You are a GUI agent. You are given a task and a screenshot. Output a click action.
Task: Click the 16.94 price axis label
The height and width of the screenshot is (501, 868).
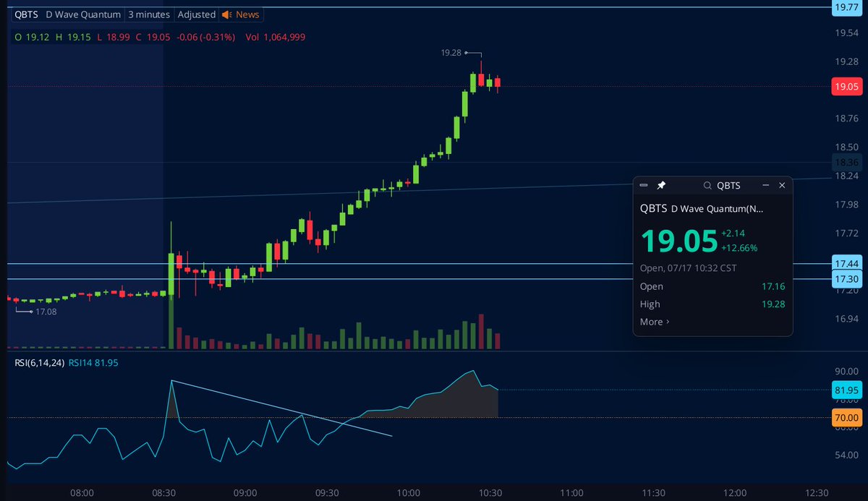pos(846,319)
